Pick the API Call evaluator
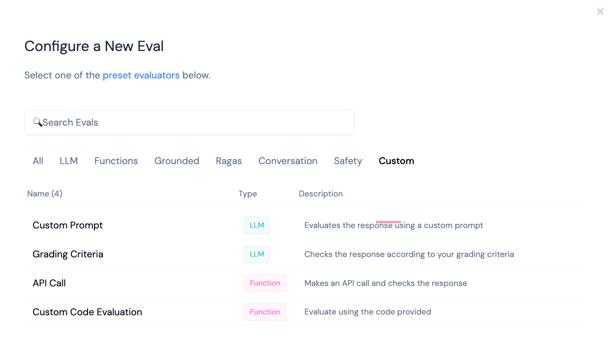 [49, 283]
